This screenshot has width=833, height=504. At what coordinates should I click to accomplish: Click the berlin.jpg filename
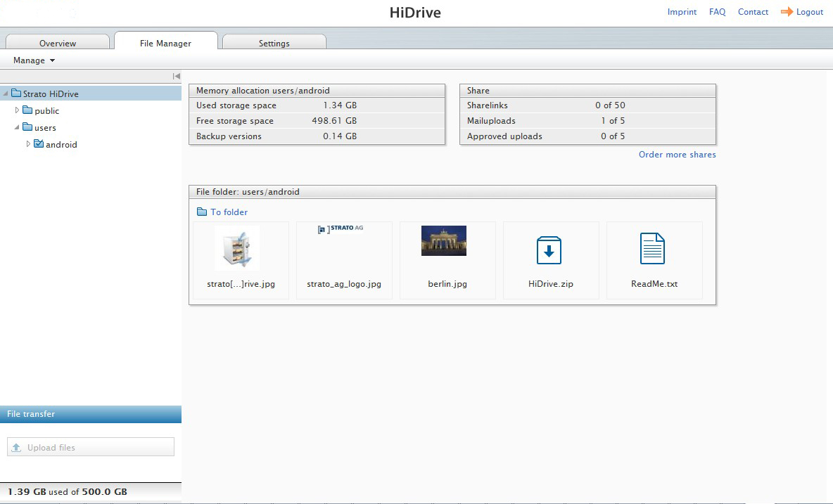point(447,284)
